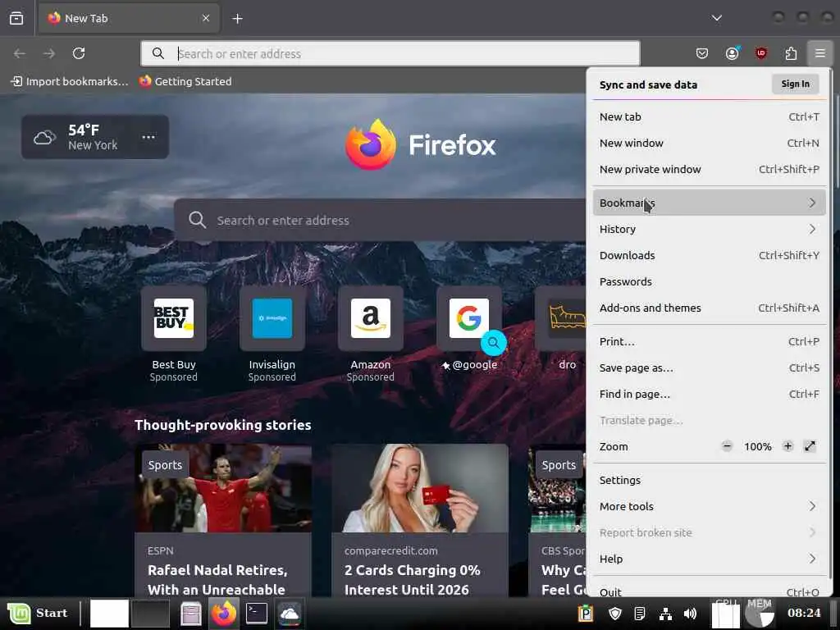The height and width of the screenshot is (630, 840).
Task: Launch the file manager from taskbar
Action: tap(190, 614)
